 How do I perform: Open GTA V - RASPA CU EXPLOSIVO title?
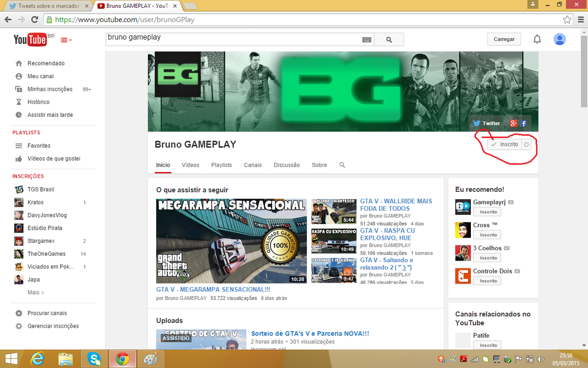(388, 234)
